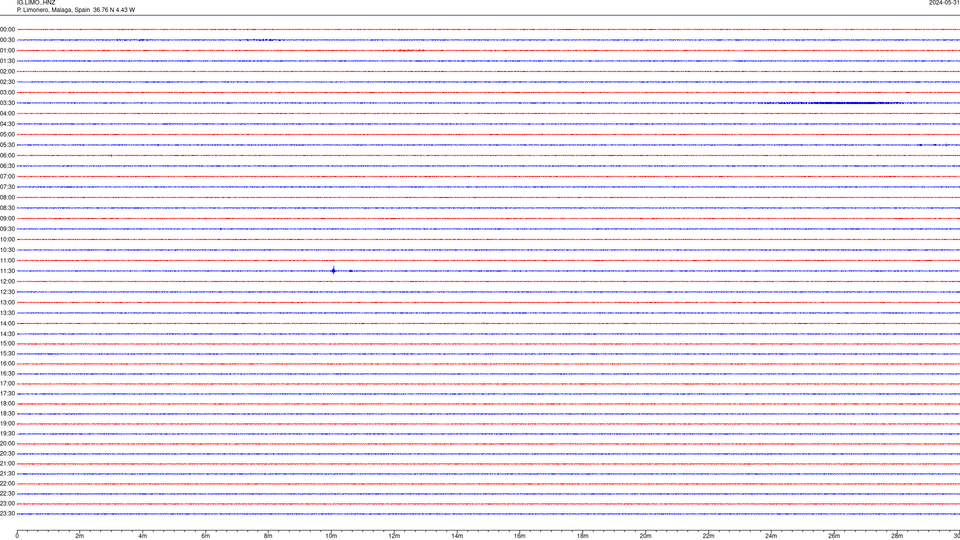Click the 14:00 time label

pos(7,323)
